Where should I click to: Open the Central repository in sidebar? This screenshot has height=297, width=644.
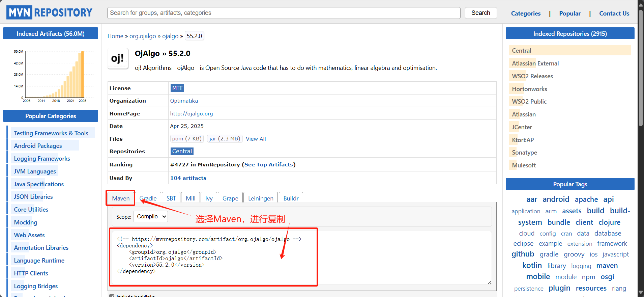tap(521, 51)
